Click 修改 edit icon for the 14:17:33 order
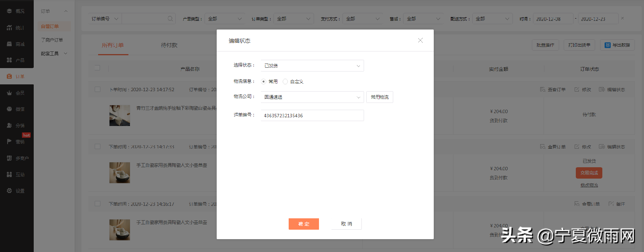 pyautogui.click(x=577, y=147)
